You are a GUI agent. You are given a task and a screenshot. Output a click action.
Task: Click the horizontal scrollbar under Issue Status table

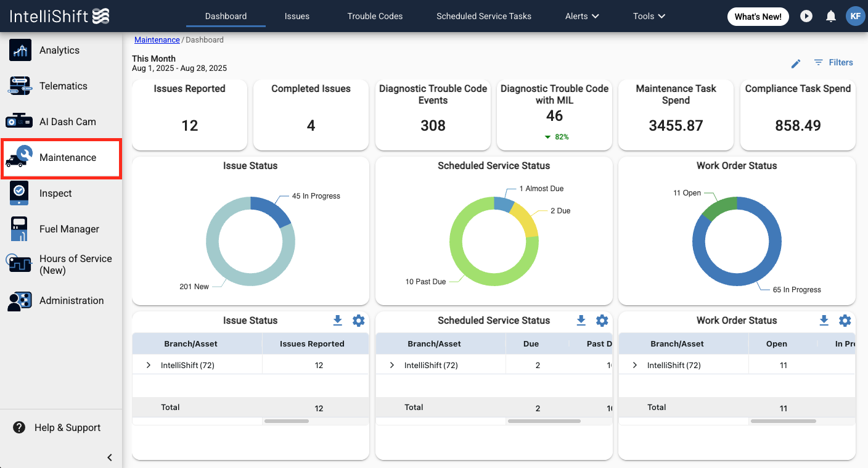286,421
